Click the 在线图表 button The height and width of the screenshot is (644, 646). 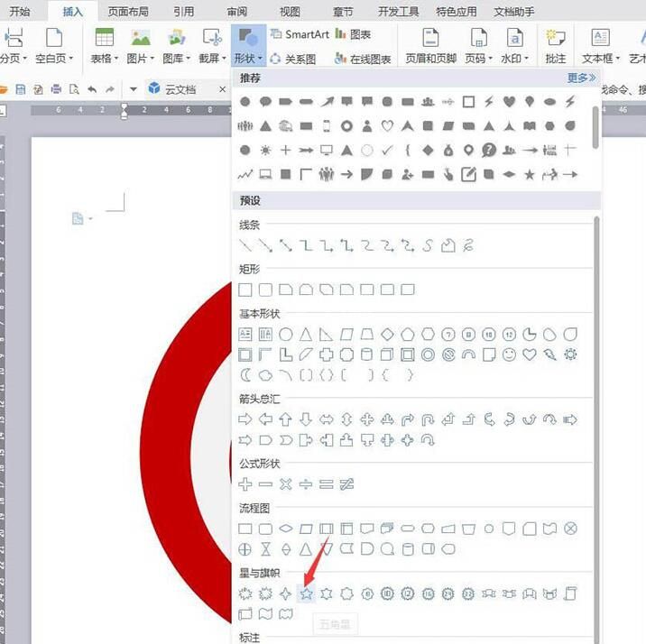363,59
